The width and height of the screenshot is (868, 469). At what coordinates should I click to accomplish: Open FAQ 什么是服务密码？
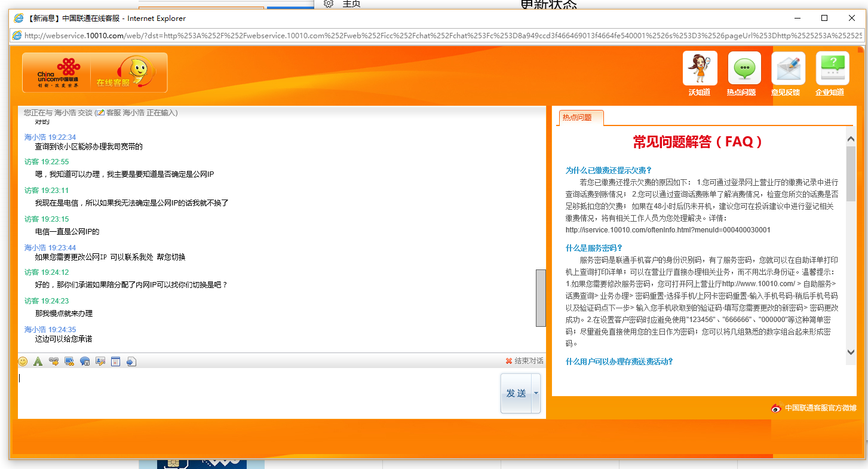point(594,248)
